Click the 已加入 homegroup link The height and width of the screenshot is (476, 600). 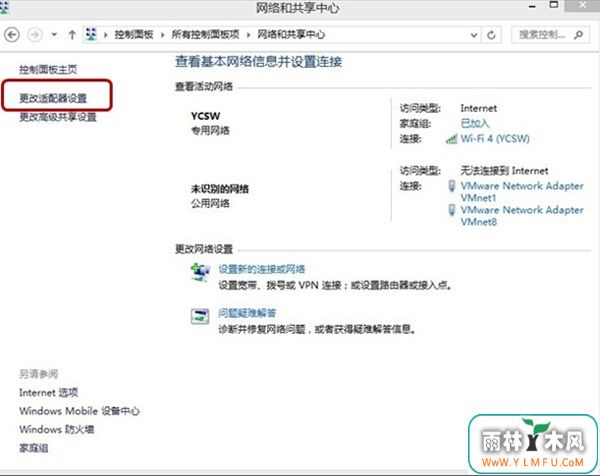click(475, 123)
